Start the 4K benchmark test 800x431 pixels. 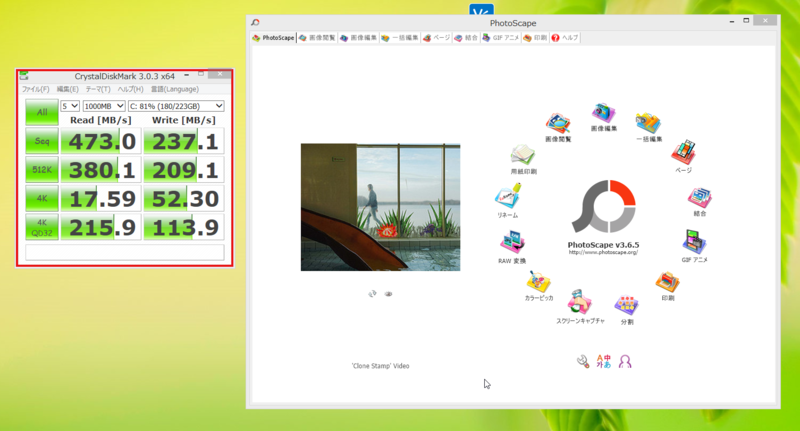42,198
